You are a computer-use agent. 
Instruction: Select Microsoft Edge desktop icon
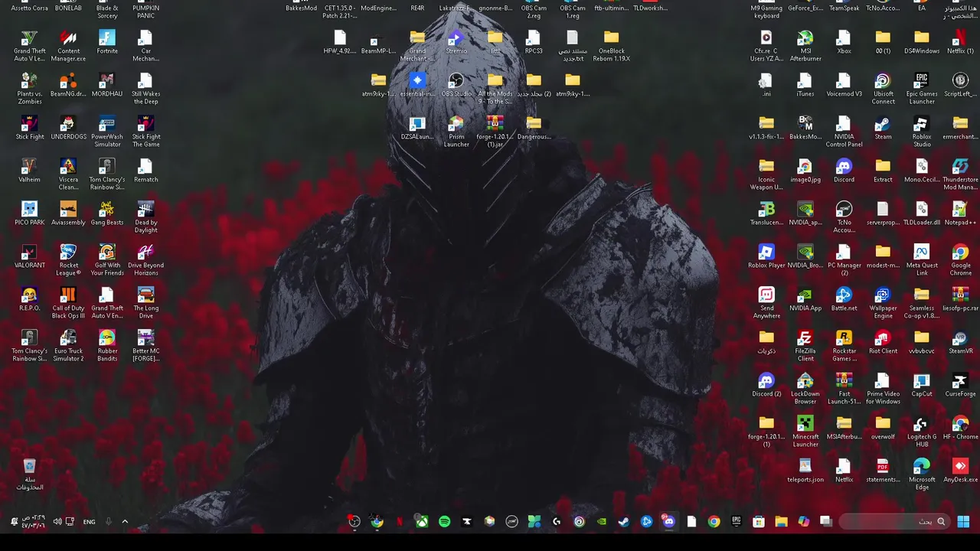click(922, 474)
